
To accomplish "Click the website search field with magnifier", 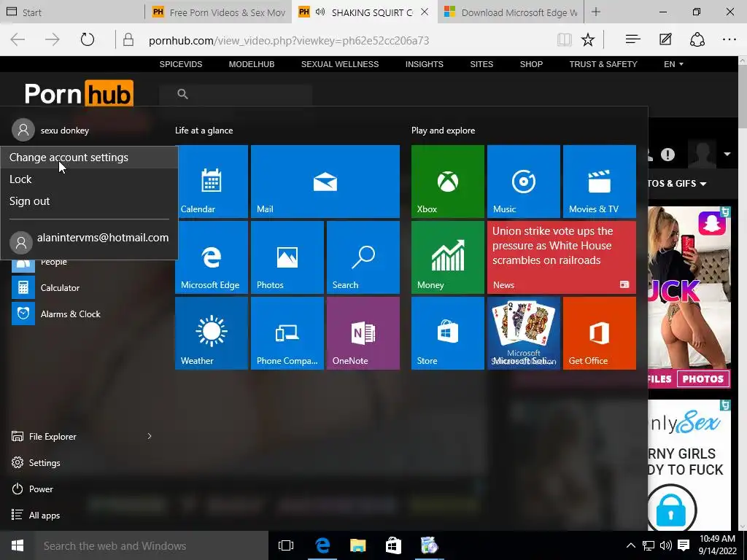I will coord(236,94).
